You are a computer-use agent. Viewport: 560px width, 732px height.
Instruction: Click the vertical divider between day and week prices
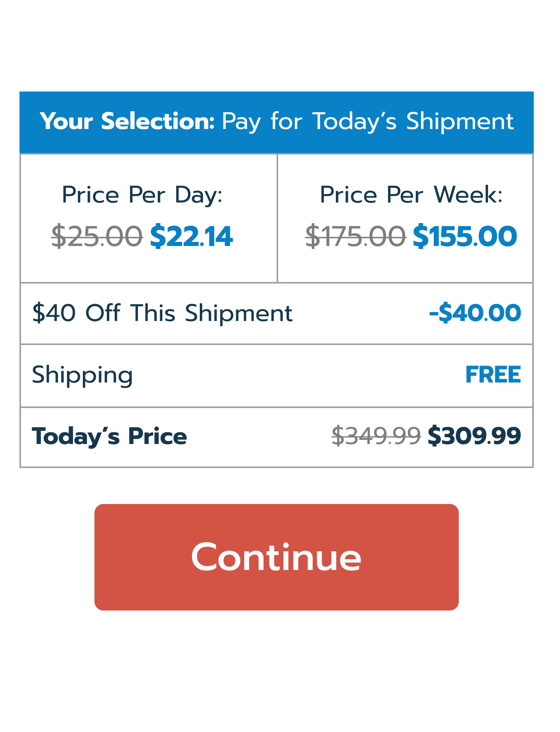tap(277, 218)
